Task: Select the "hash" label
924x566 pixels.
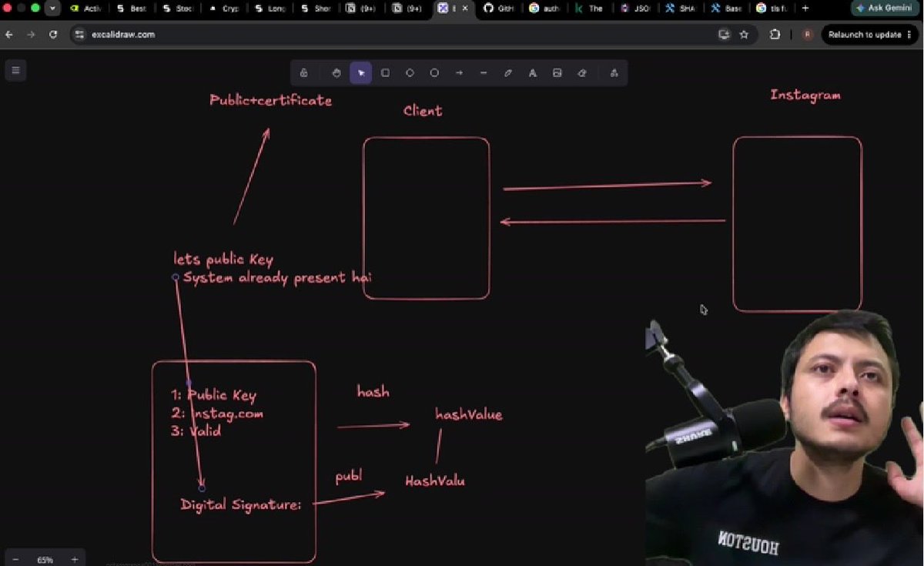Action: pos(373,392)
